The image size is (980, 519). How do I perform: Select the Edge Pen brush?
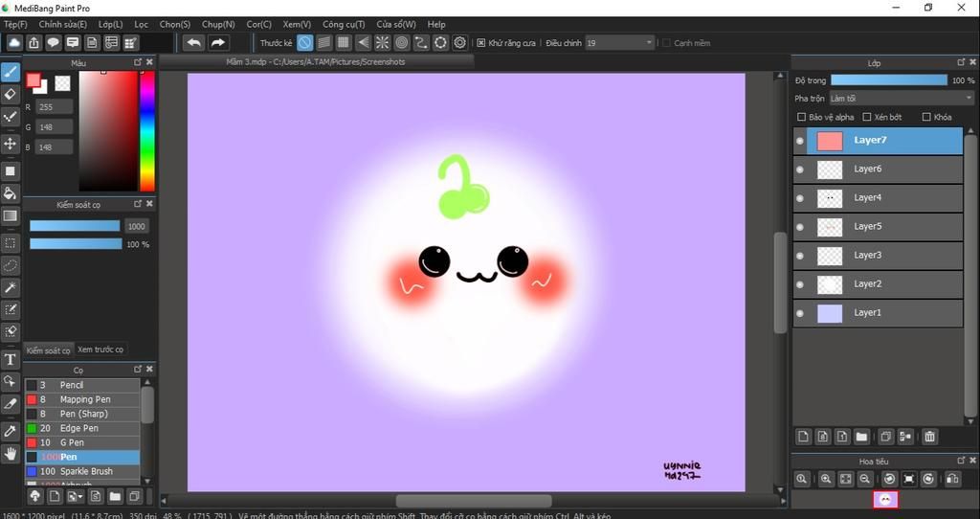point(82,428)
